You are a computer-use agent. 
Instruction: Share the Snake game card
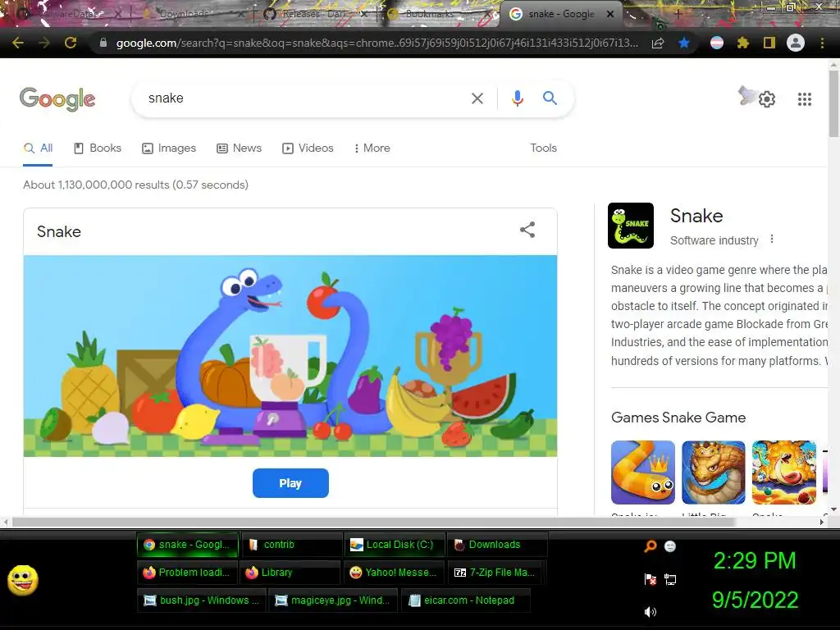tap(527, 230)
